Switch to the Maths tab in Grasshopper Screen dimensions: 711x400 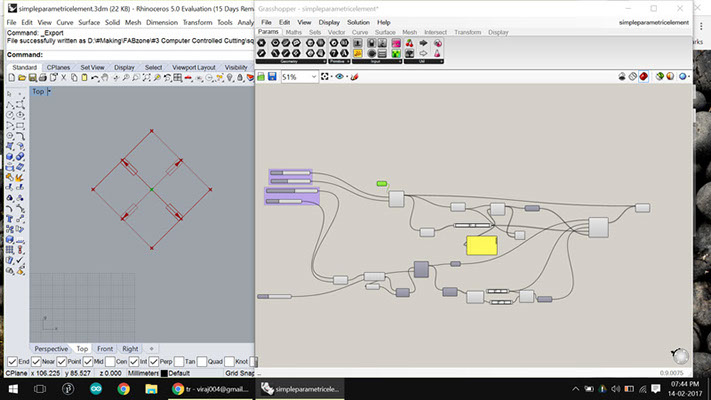click(x=293, y=32)
